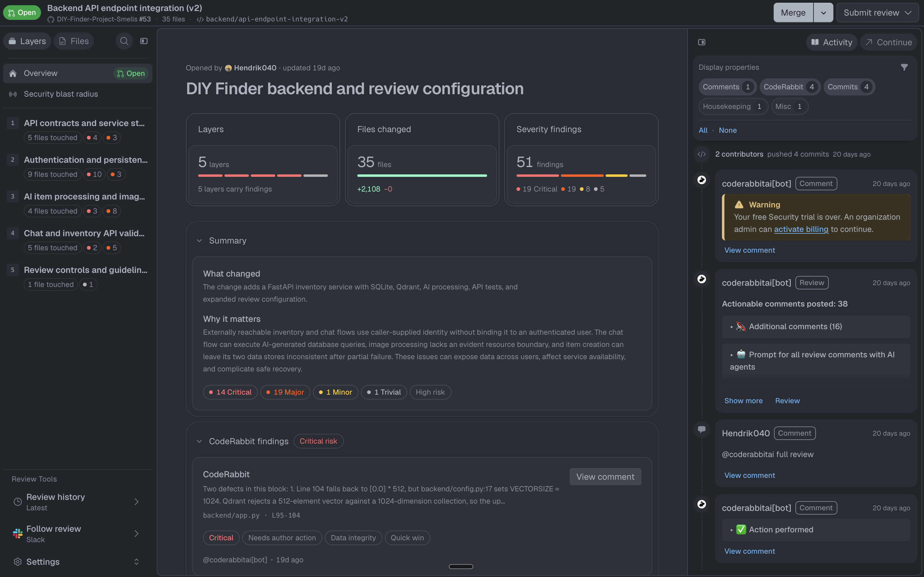
Task: Open the Merge options dropdown arrow
Action: click(x=823, y=13)
